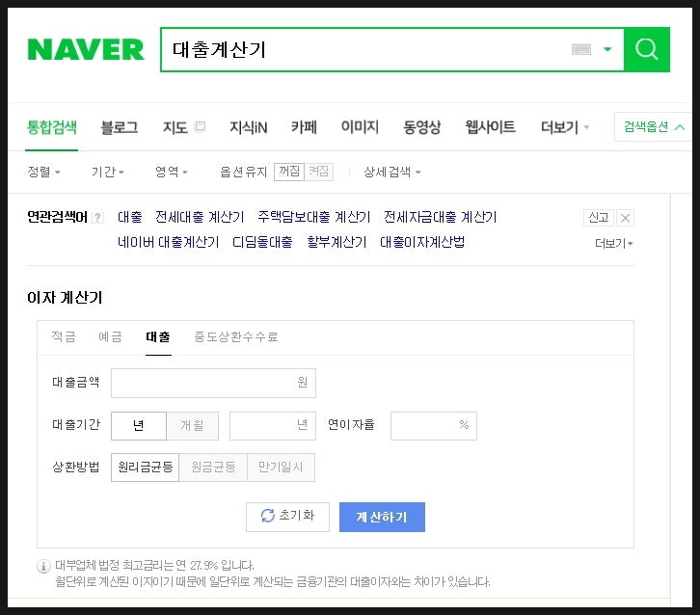The image size is (700, 615).
Task: Click the blue 계산하기 button
Action: point(382,517)
